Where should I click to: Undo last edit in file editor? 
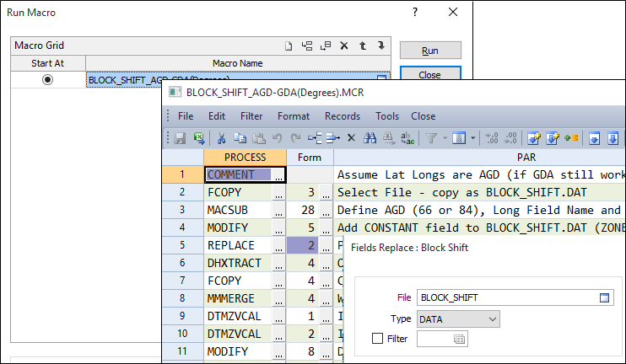277,138
